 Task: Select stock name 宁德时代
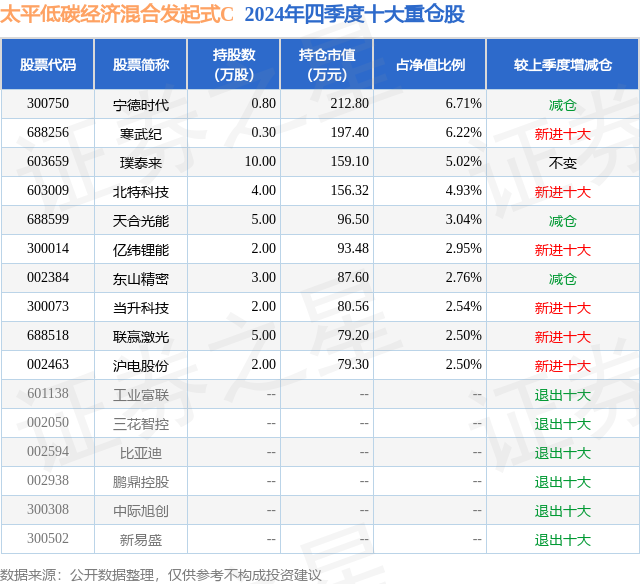pos(141,105)
